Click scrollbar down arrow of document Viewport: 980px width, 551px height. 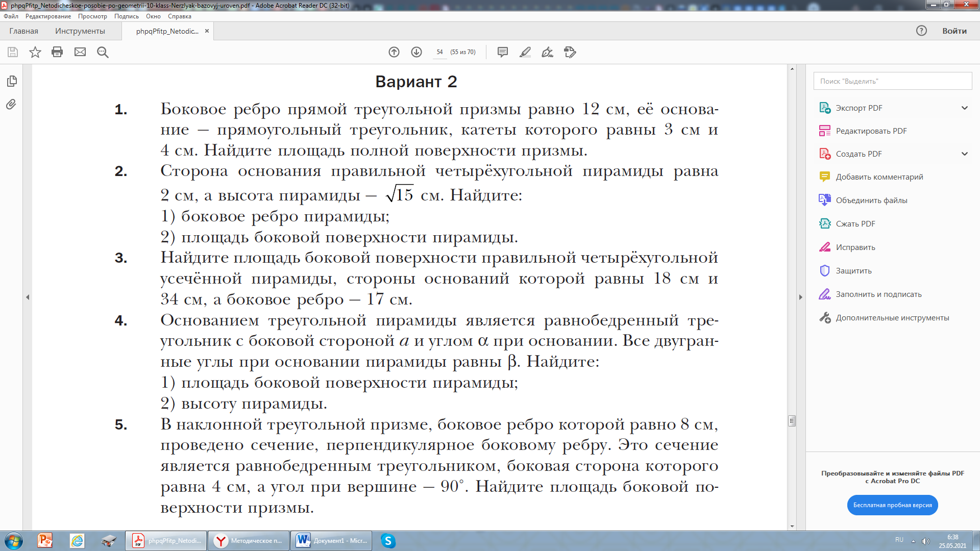[792, 526]
